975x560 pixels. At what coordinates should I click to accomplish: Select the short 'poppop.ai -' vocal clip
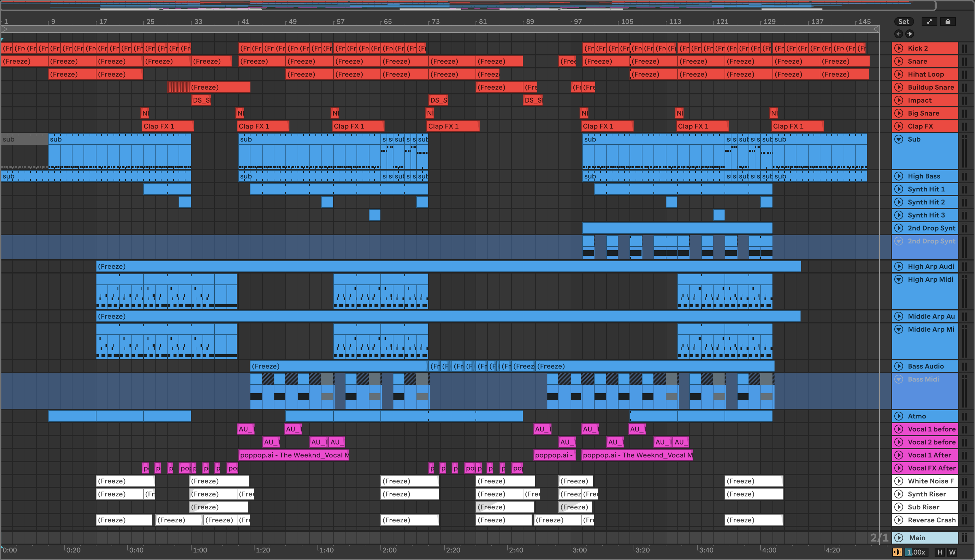pos(555,455)
